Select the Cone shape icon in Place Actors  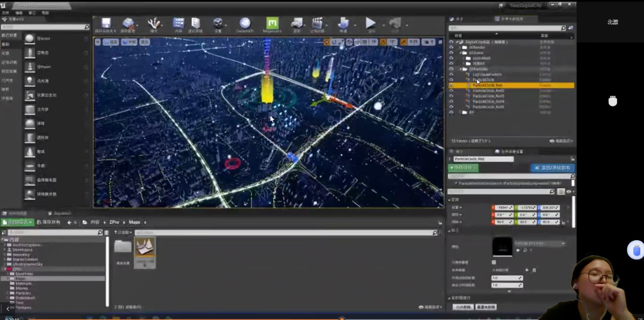pyautogui.click(x=30, y=152)
